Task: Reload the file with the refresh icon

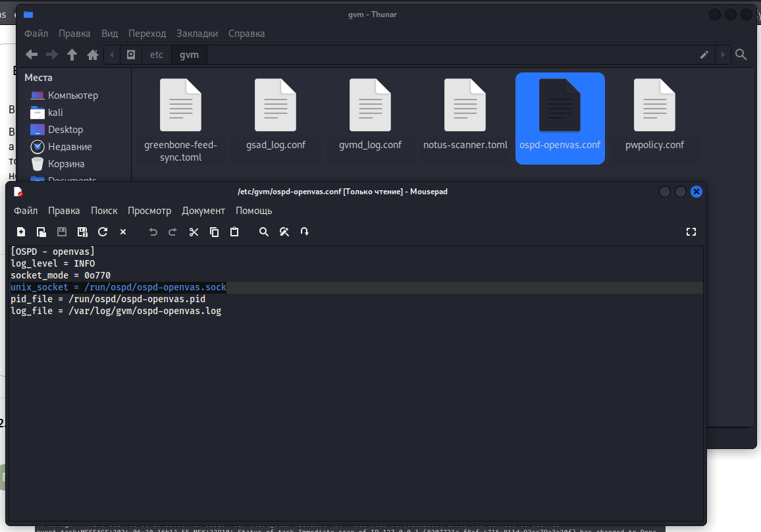Action: coord(103,232)
